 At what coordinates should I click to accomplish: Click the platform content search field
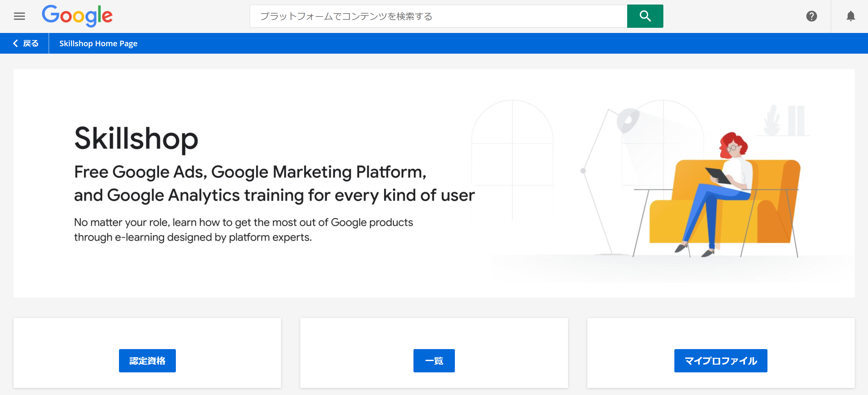pyautogui.click(x=438, y=16)
